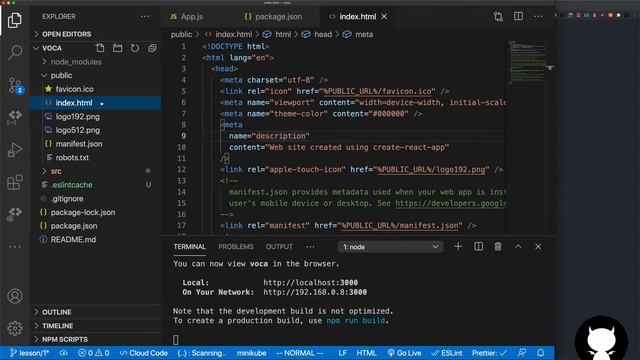Open README.md in the explorer
The height and width of the screenshot is (360, 640).
click(x=96, y=240)
